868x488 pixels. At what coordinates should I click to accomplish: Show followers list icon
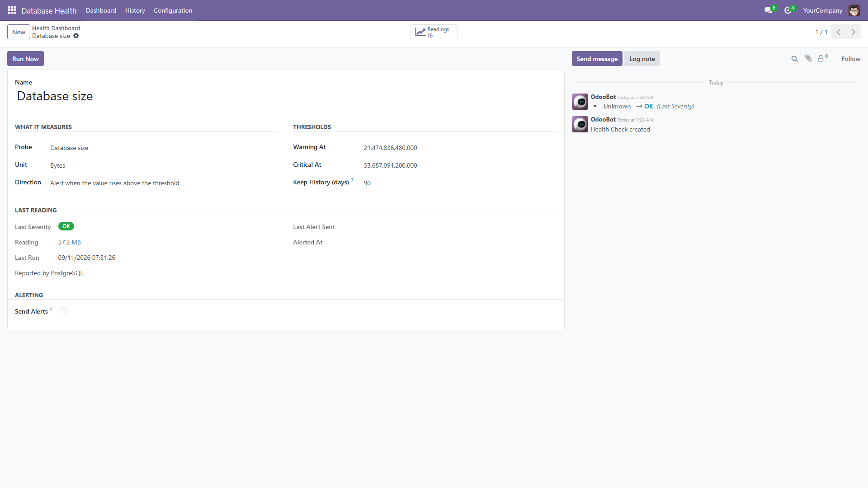[x=823, y=58]
